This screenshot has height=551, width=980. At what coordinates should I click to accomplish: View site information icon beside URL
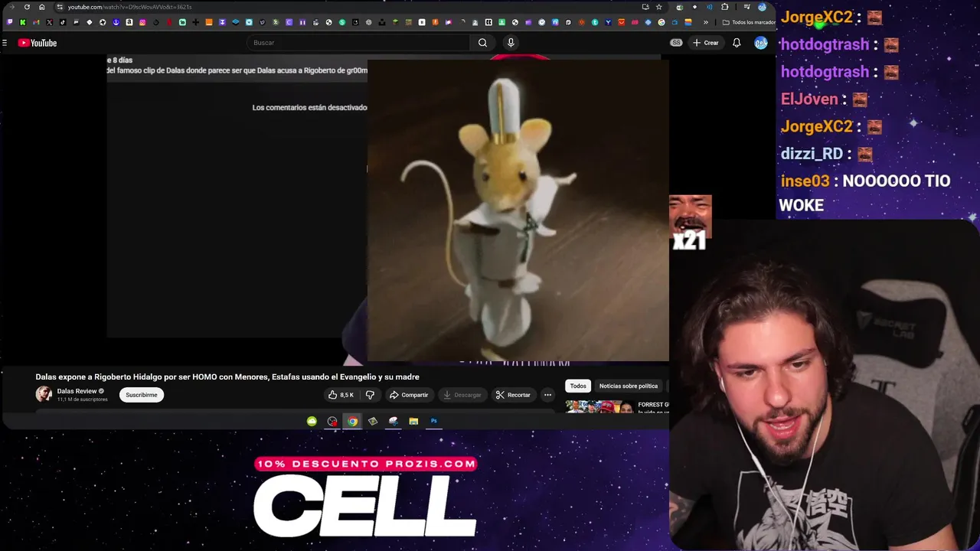point(59,7)
